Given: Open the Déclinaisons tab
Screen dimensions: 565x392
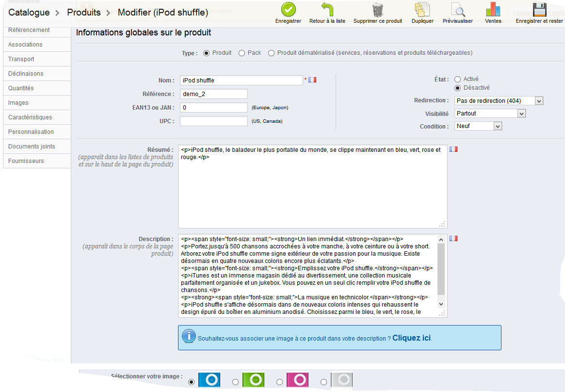Looking at the screenshot, I should coord(37,74).
